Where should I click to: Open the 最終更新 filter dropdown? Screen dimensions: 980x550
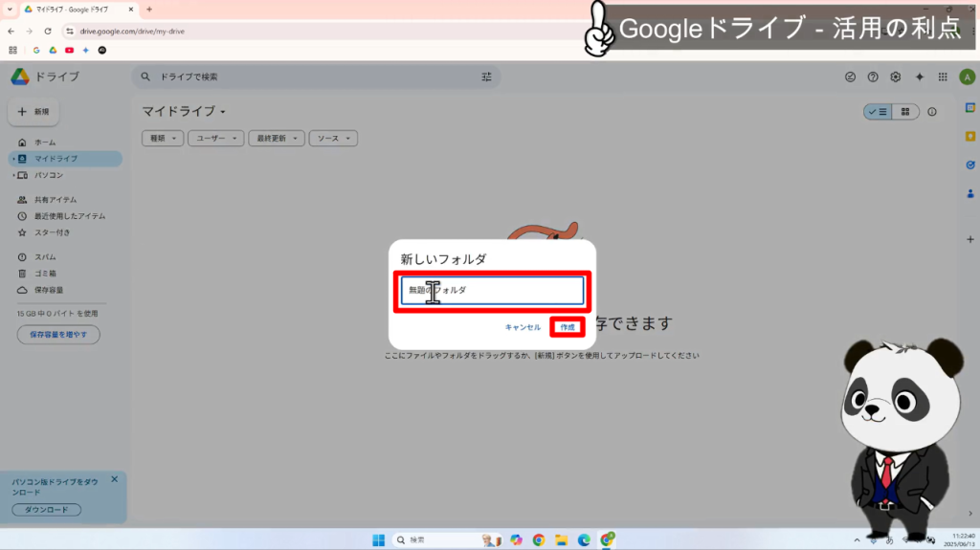tap(277, 138)
